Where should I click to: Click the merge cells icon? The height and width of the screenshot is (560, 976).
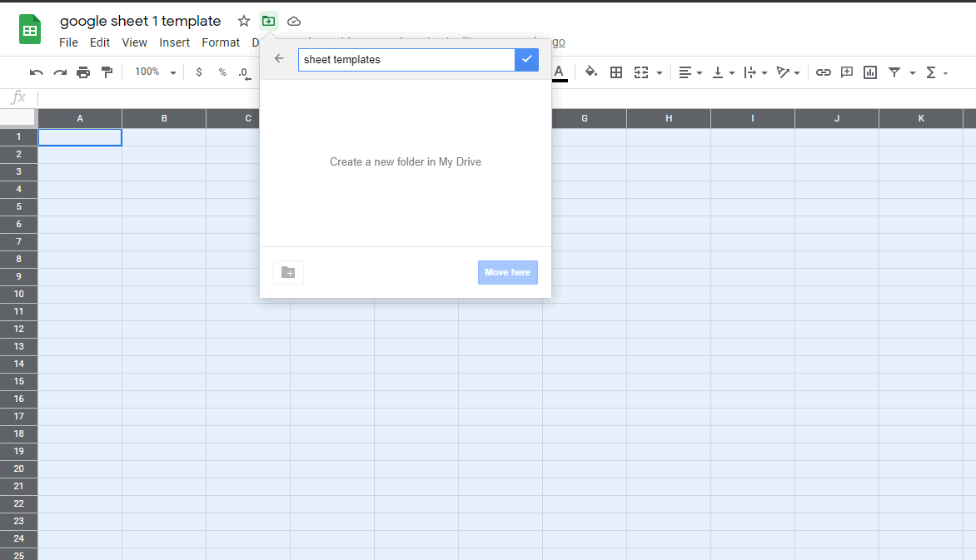click(641, 72)
